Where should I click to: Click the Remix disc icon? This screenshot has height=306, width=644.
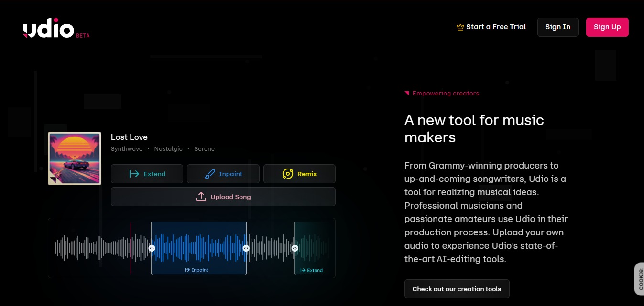click(287, 174)
